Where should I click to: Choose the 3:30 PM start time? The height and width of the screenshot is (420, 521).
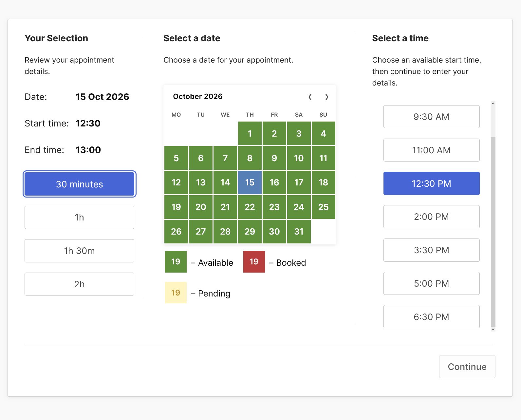click(432, 250)
